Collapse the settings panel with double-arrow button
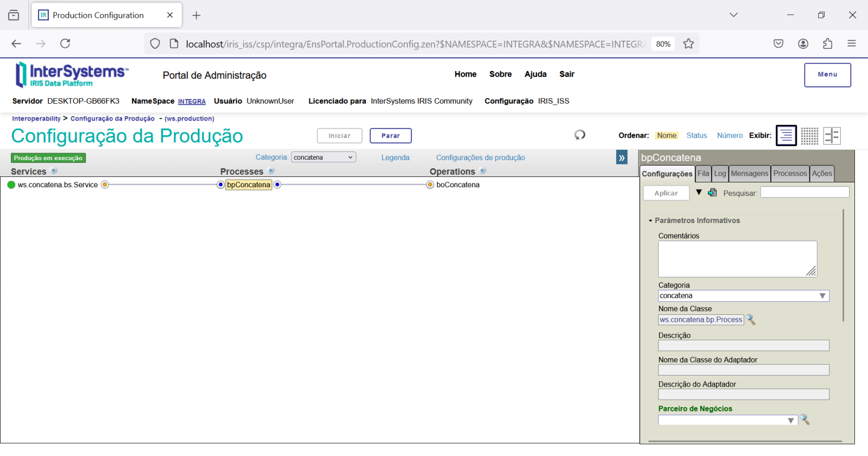This screenshot has width=868, height=456. click(x=622, y=158)
